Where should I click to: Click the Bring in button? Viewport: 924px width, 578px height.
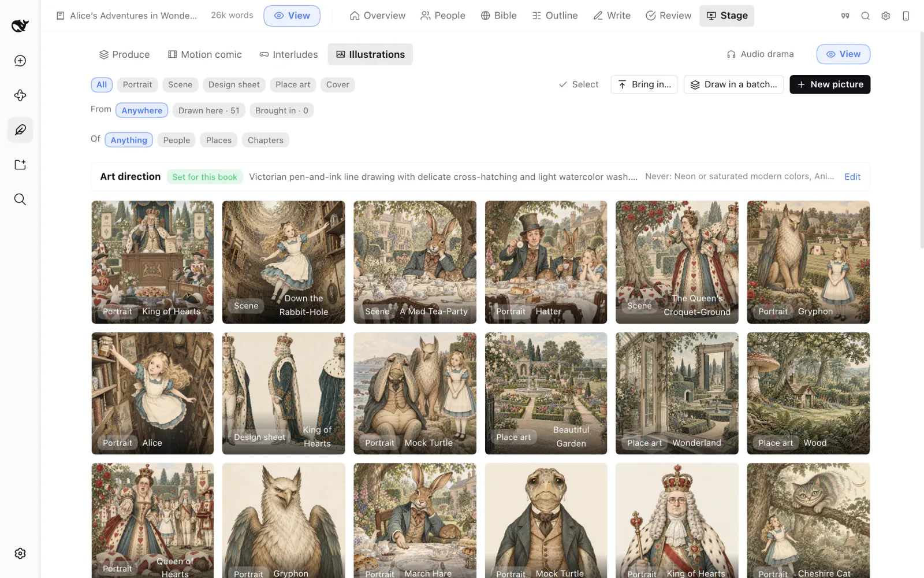point(644,84)
